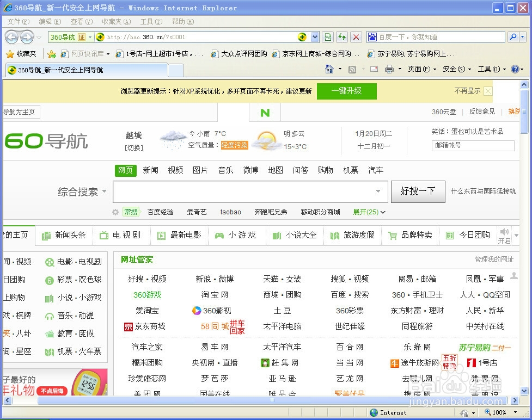The width and height of the screenshot is (532, 420).
Task: Open the Help question mark icon
Action: tap(515, 69)
